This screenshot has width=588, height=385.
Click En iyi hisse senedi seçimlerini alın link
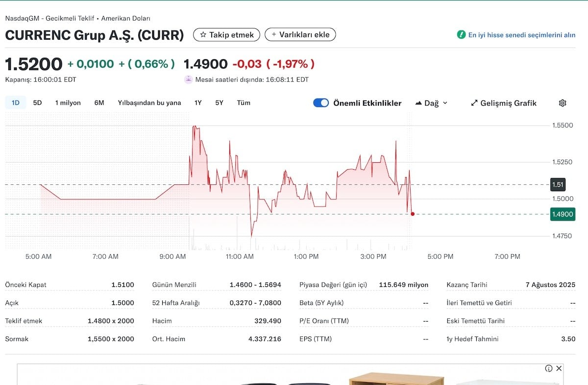522,35
